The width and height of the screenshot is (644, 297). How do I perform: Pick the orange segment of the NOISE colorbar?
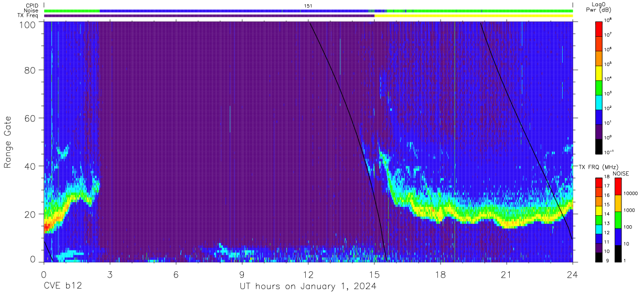pos(618,203)
